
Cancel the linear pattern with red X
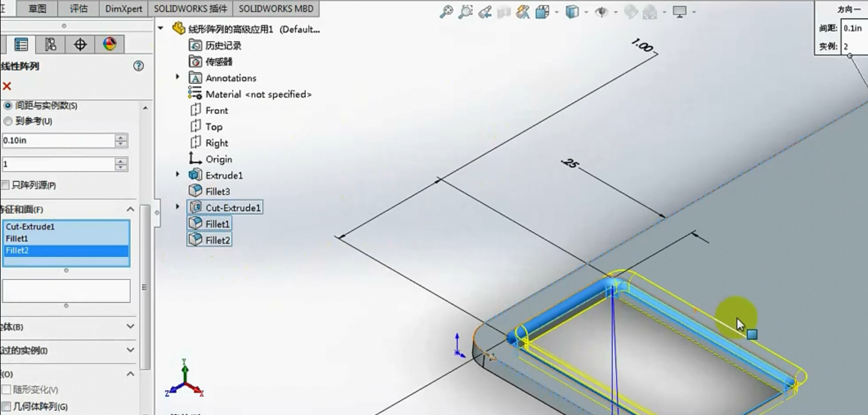7,87
